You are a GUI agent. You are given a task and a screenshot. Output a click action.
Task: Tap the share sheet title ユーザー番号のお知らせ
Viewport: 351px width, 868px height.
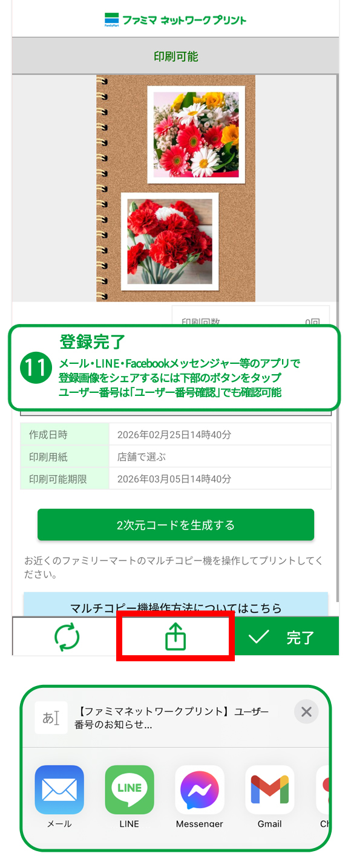(172, 718)
